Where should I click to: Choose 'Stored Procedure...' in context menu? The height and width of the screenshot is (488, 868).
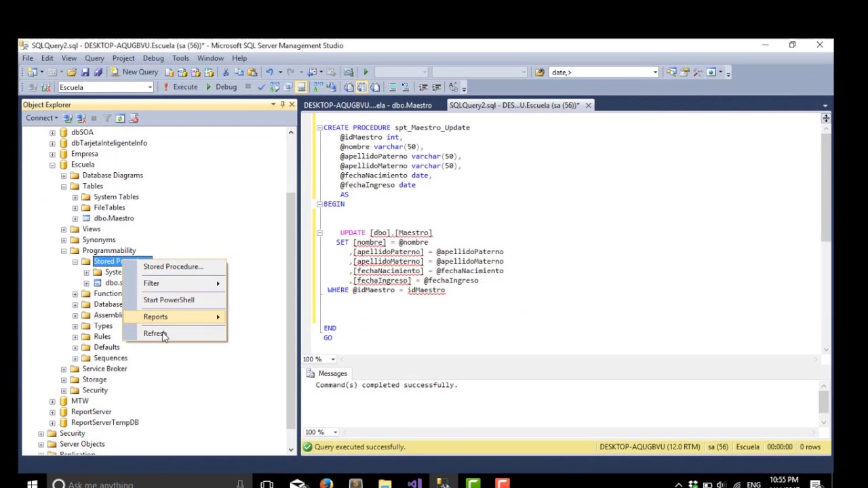174,266
